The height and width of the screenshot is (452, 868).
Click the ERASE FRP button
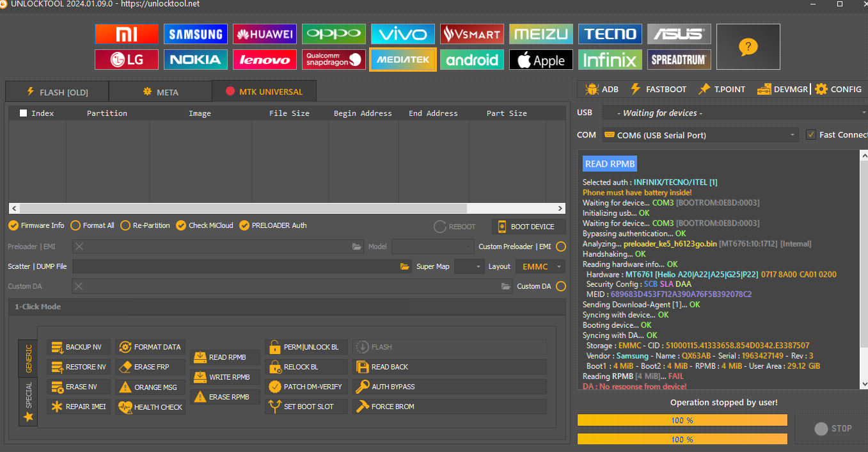(x=151, y=367)
